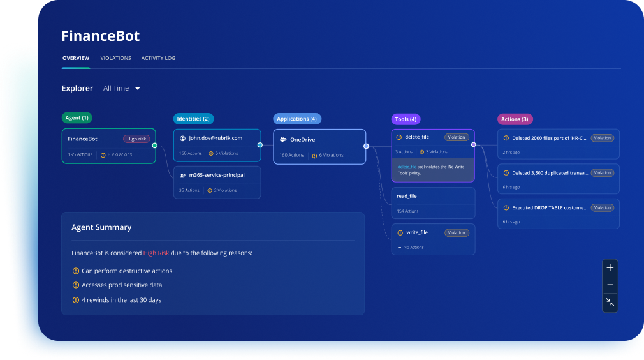This screenshot has width=644, height=360.
Task: Click the zoom out minus icon
Action: coord(610,285)
